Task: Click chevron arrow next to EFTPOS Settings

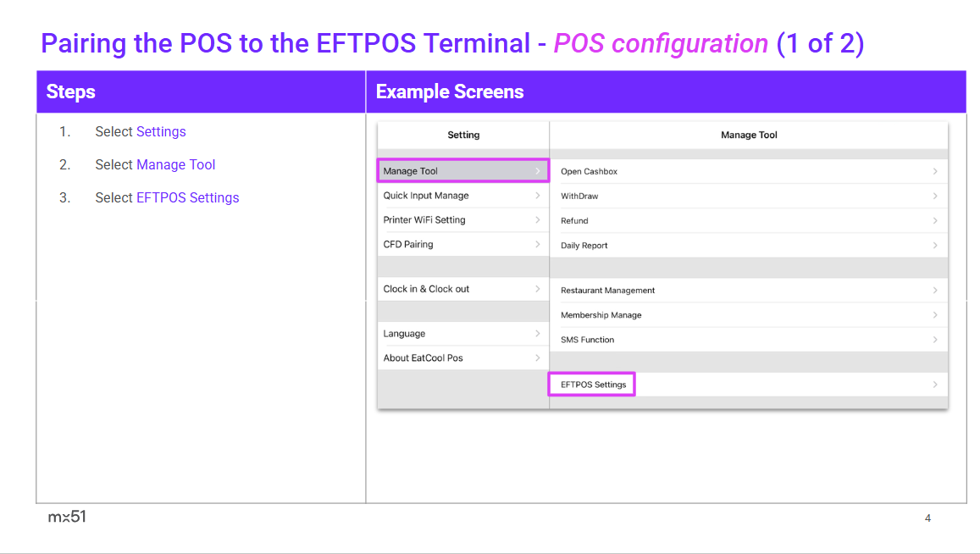Action: (x=935, y=385)
